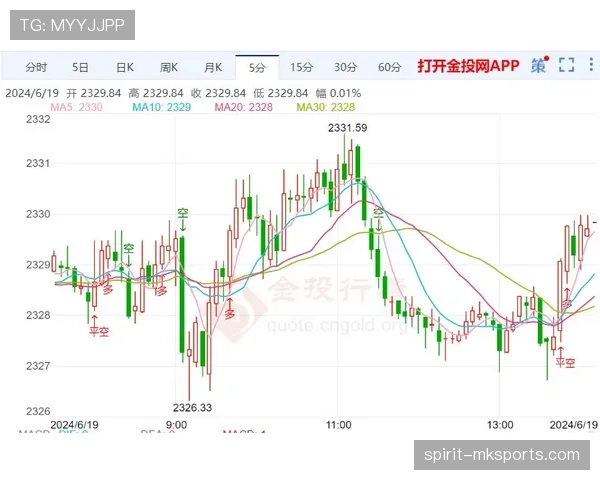Click the 平空 marker near 13:30
The height and width of the screenshot is (480, 600).
[x=566, y=362]
